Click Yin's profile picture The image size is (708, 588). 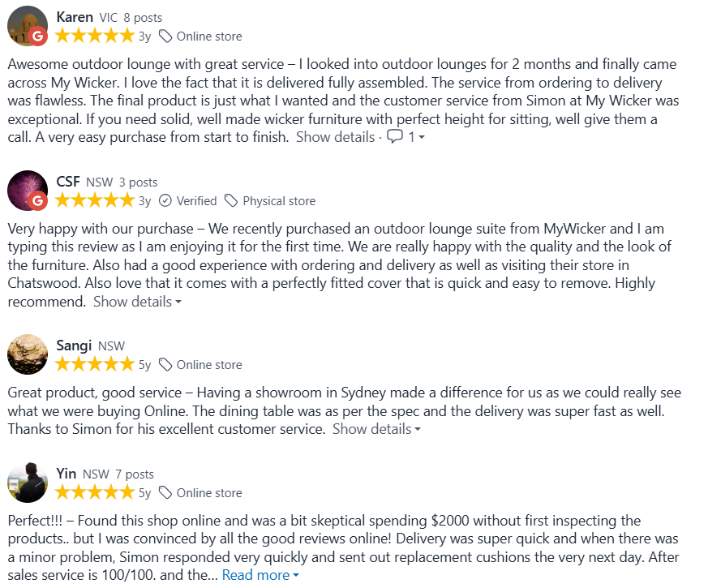28,483
